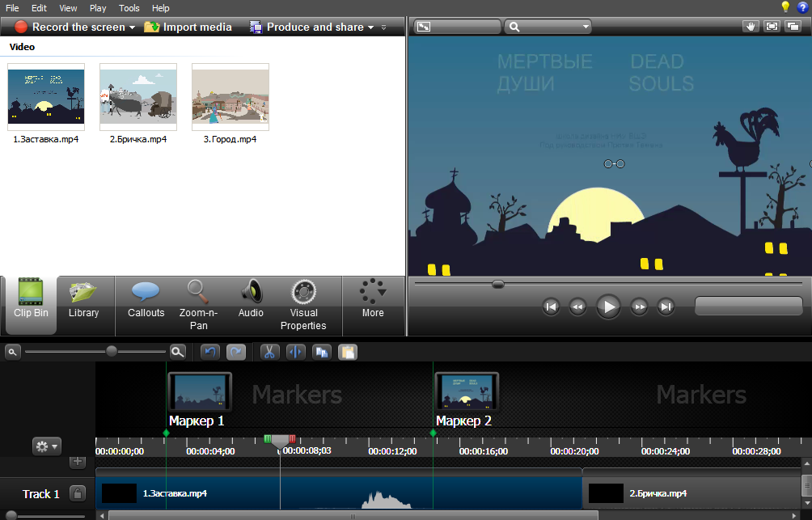Jump to next clip button
The width and height of the screenshot is (812, 520).
tap(666, 307)
